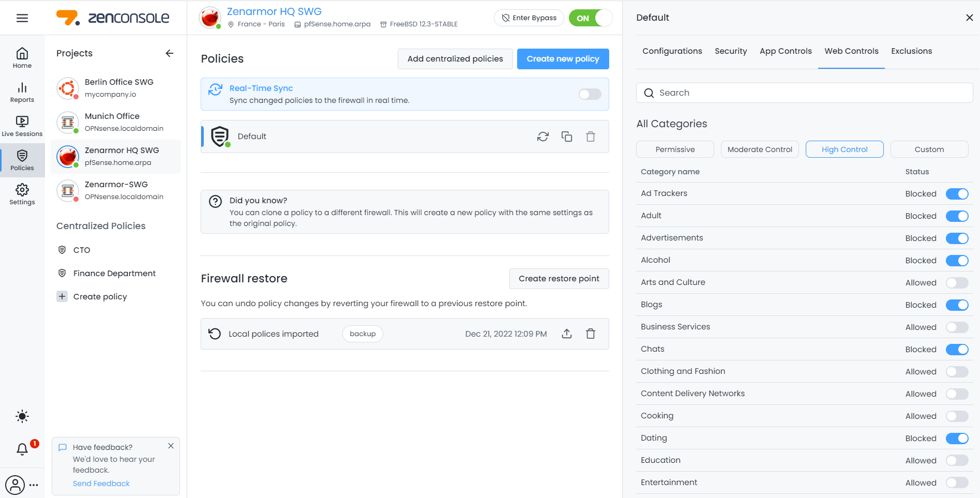Viewport: 980px width, 498px height.
Task: Open the CTO centralized policy
Action: (82, 250)
